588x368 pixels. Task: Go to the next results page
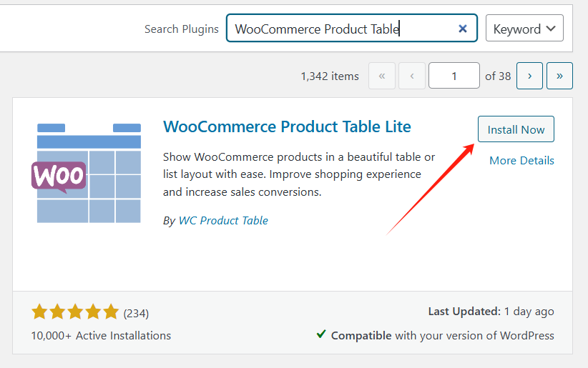(529, 76)
